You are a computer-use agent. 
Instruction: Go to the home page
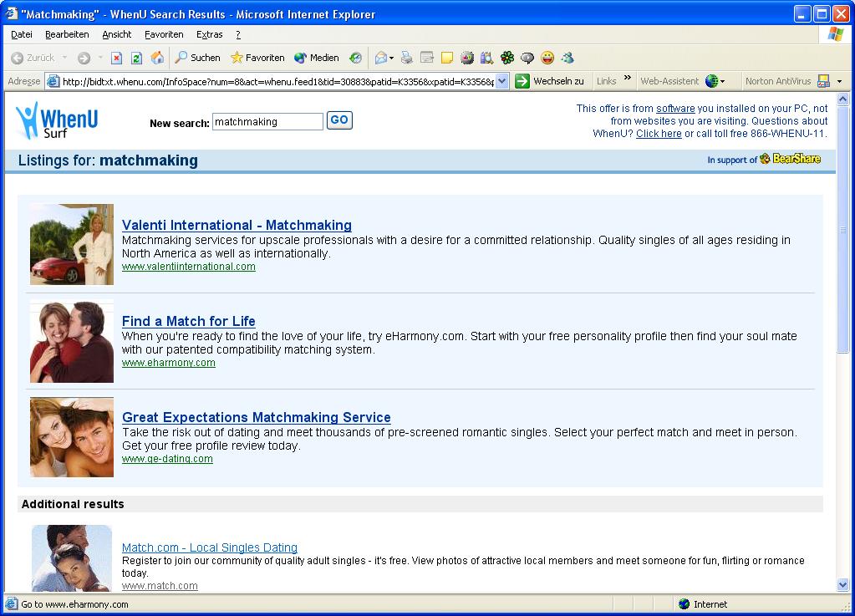(x=157, y=58)
